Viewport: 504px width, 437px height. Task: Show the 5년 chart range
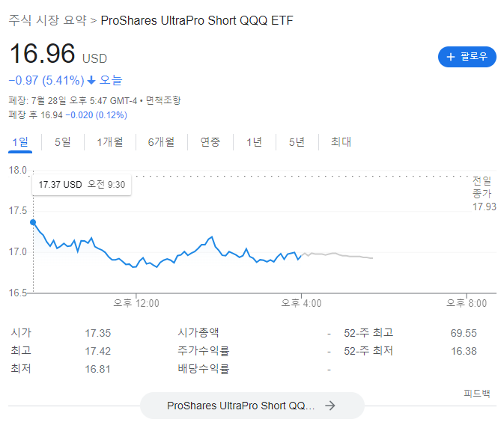(x=297, y=142)
